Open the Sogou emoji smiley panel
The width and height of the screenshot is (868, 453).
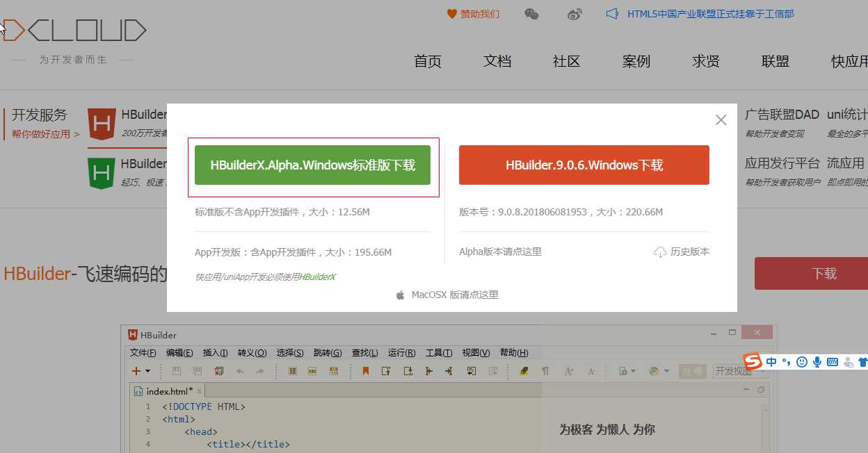coord(802,362)
